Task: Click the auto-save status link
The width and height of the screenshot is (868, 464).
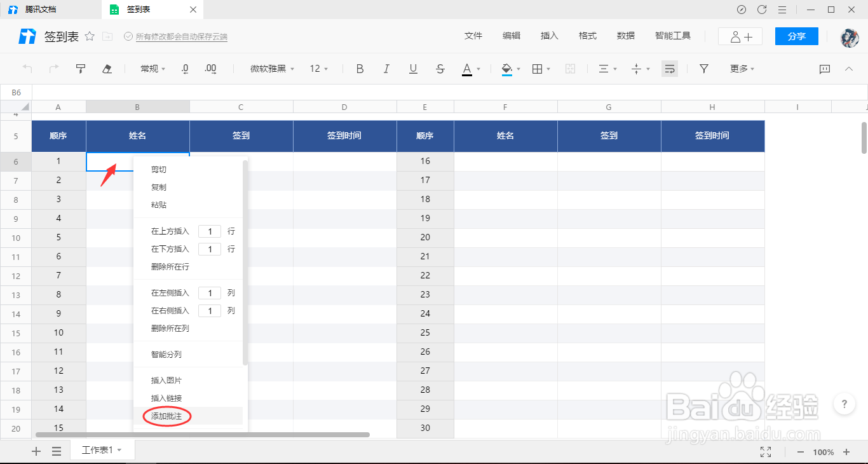Action: tap(182, 37)
